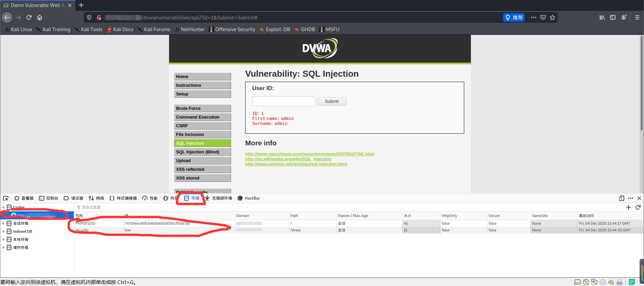Open the Brute Force page

(203, 109)
